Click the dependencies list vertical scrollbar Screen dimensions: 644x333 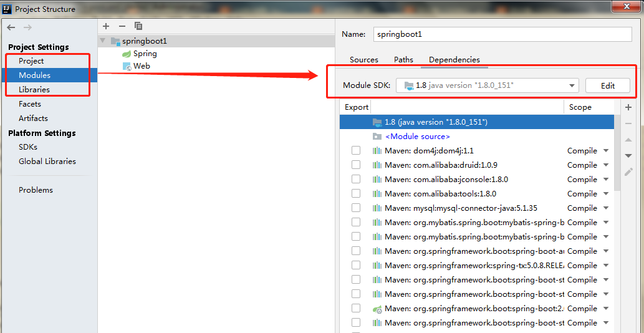pos(617,152)
